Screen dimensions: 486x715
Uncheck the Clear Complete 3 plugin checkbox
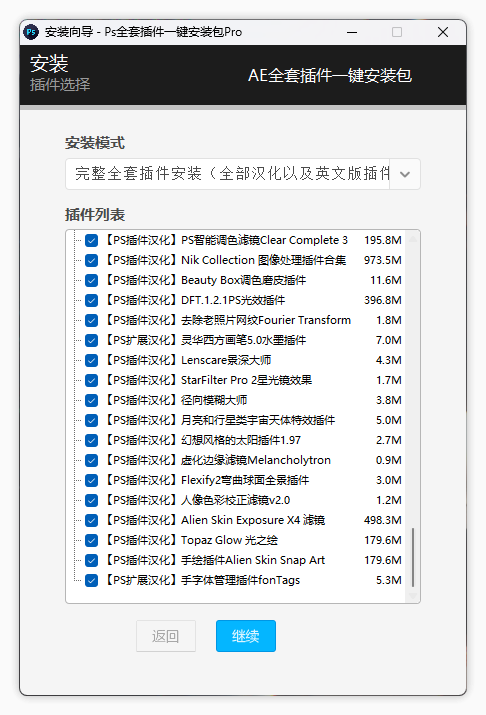[x=92, y=240]
